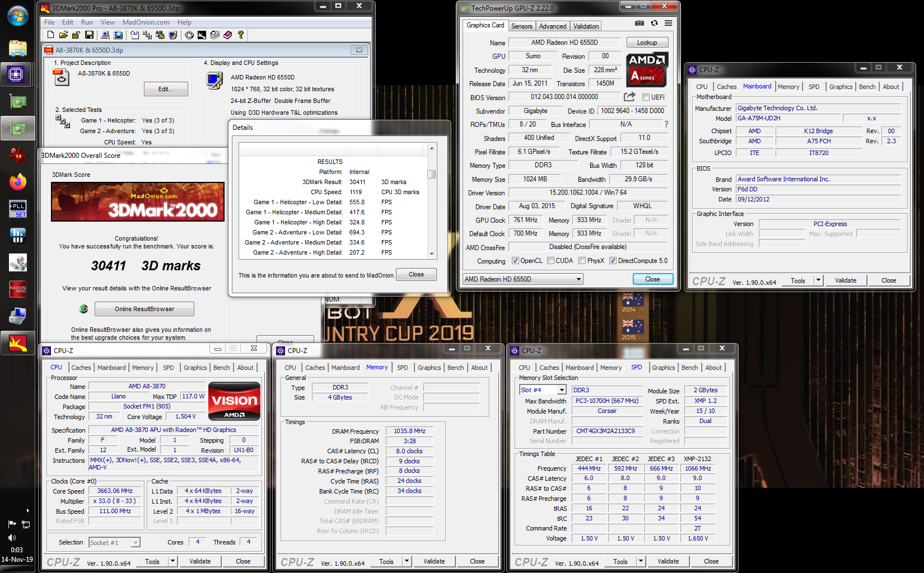The image size is (924, 573).
Task: Open the Tools dropdown arrow in Mainboard CPU-Z window
Action: coord(818,280)
